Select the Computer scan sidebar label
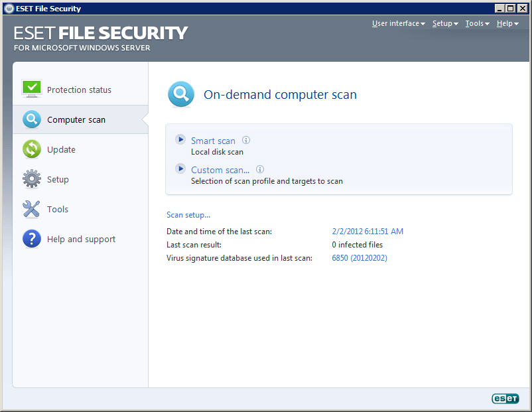 pyautogui.click(x=76, y=120)
